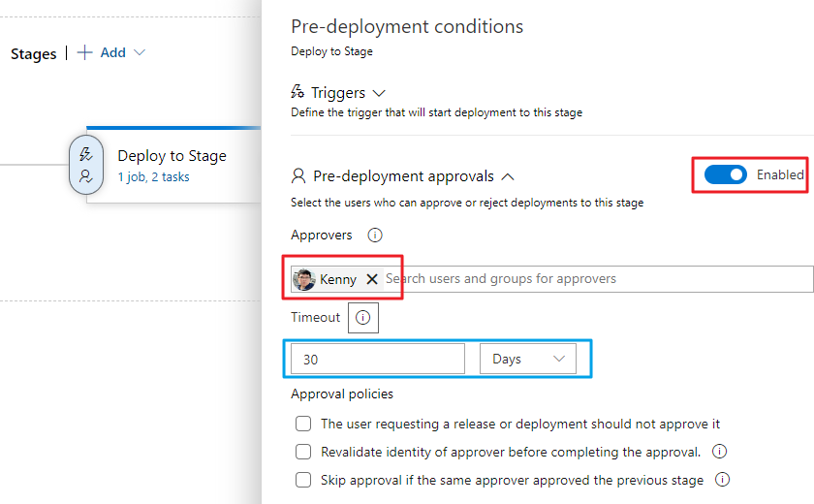Remove Kenny from approvers with the X
814x504 pixels.
pos(372,279)
